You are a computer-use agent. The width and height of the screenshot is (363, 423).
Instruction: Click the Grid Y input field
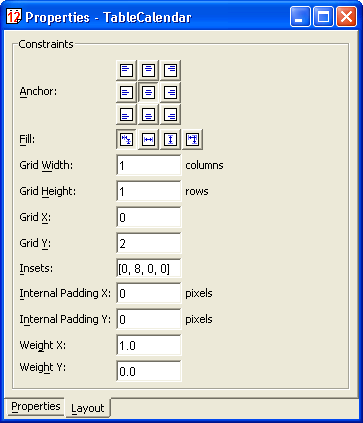[149, 243]
